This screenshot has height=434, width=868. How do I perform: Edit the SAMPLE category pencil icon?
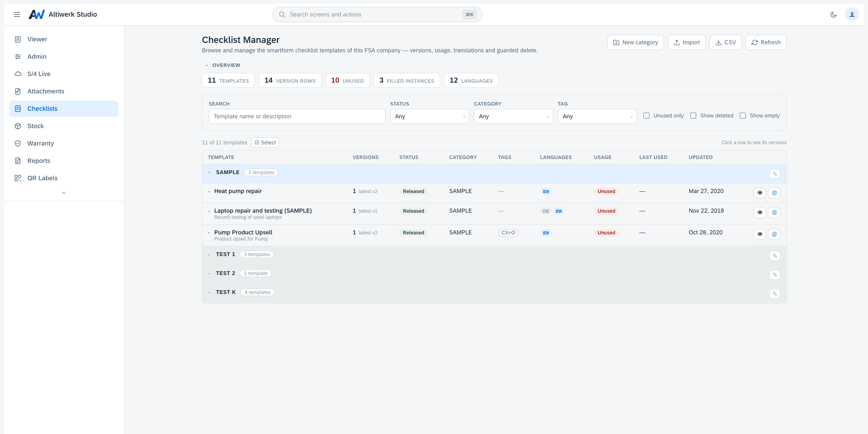(775, 174)
